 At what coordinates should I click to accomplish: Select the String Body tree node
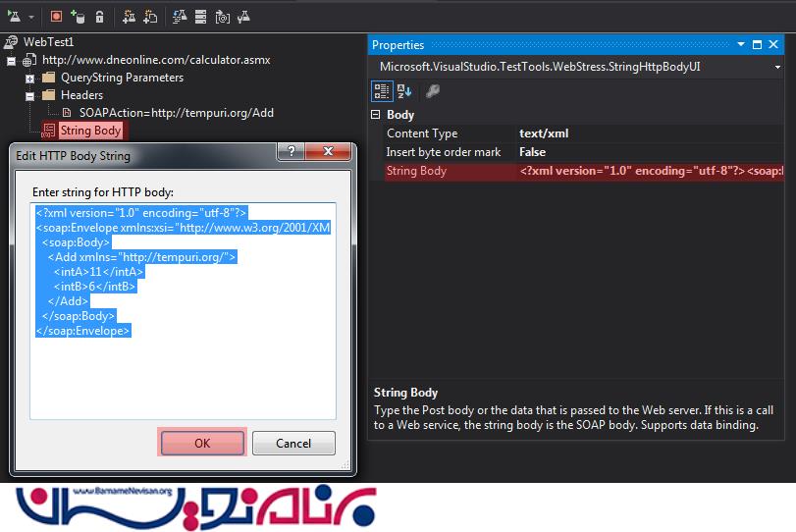click(90, 131)
